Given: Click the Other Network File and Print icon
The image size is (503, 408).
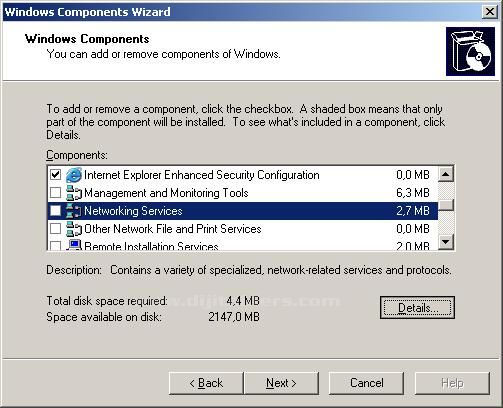Looking at the screenshot, I should [73, 229].
